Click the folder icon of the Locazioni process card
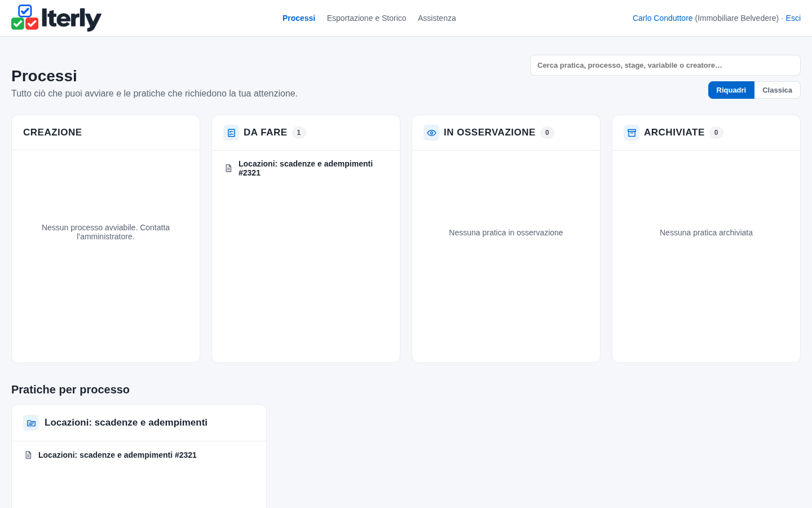This screenshot has height=508, width=812. tap(31, 423)
